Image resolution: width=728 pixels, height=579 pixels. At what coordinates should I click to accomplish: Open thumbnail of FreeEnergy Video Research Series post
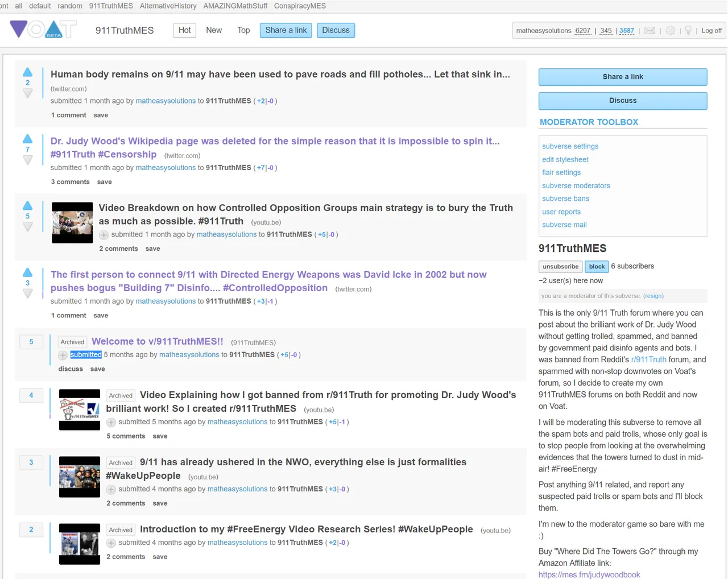[x=80, y=544]
